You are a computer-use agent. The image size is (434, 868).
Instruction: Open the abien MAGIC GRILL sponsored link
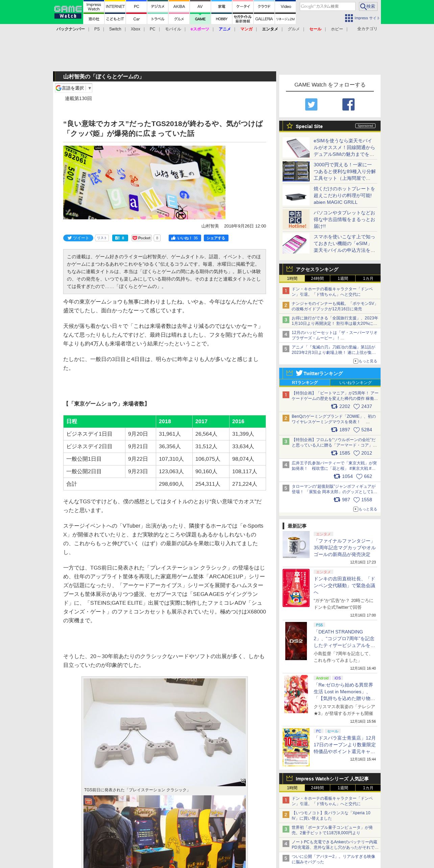click(x=344, y=195)
